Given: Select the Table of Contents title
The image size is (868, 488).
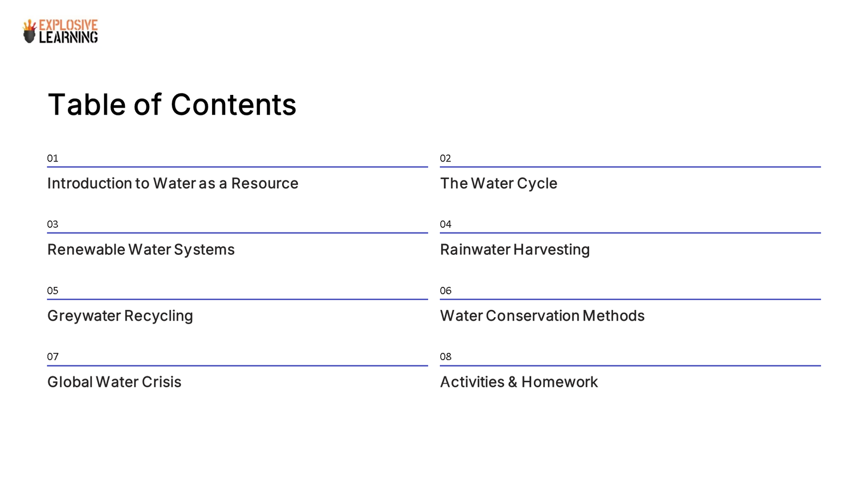Looking at the screenshot, I should (172, 105).
